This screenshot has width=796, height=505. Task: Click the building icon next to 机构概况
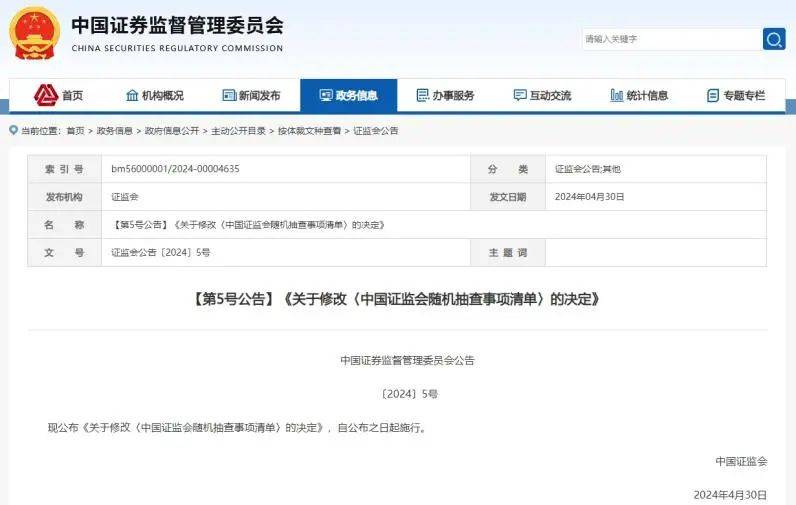[132, 95]
